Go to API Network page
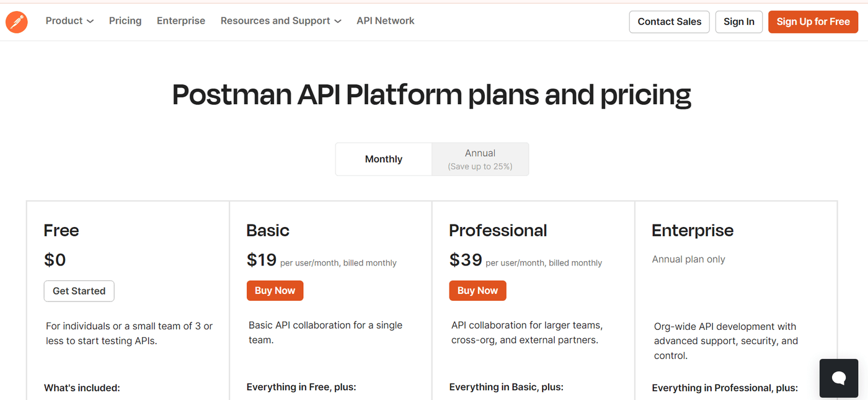 (386, 20)
